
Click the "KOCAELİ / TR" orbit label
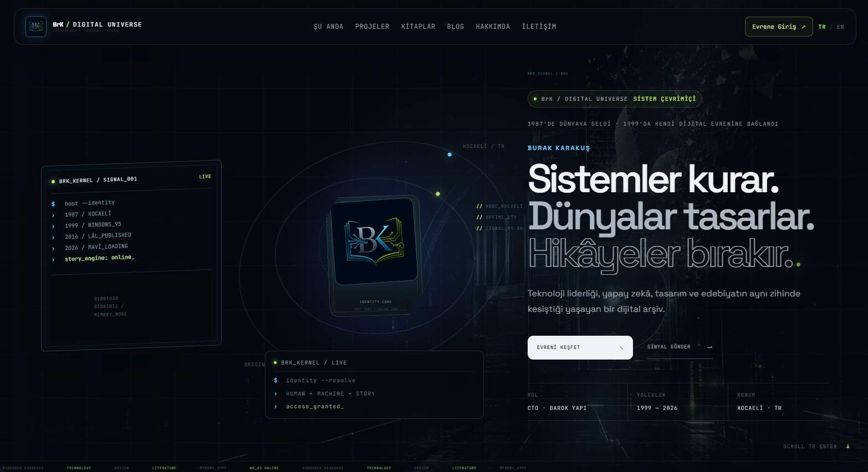tap(484, 146)
